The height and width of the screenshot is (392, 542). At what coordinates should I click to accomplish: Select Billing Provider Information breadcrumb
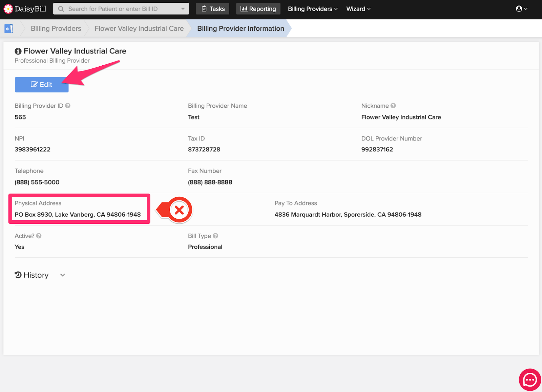point(241,28)
